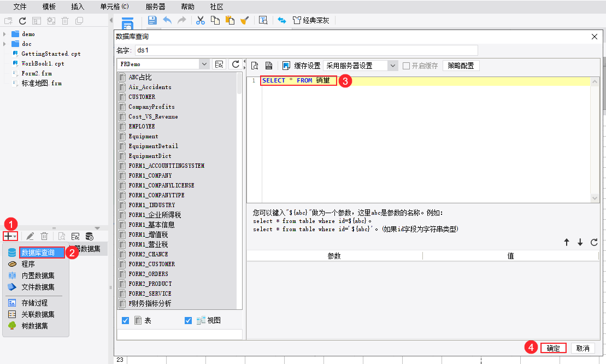Click the delete trash icon in file panel toolbar
The height and width of the screenshot is (364, 606).
click(65, 21)
